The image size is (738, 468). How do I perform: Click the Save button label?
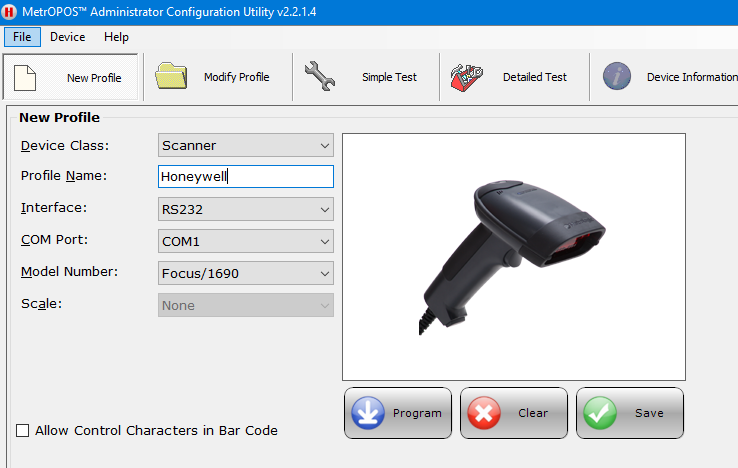649,413
